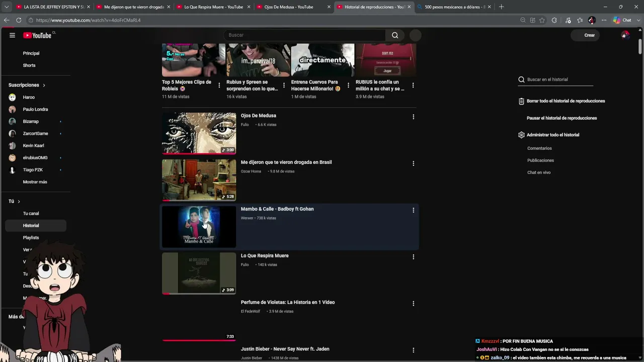Open options for RUBIUS le confía un millón short
The image size is (644, 362).
[x=413, y=85]
